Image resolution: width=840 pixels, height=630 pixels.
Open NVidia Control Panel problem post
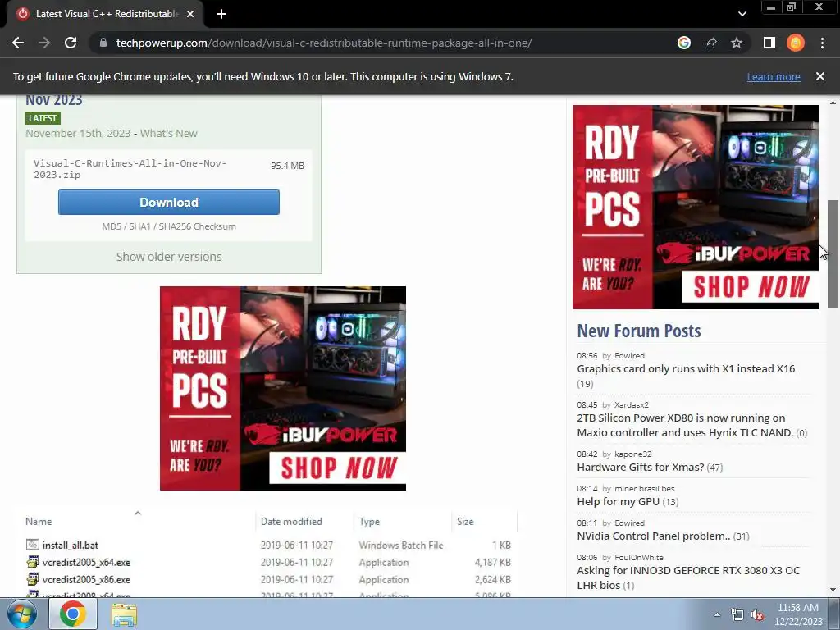coord(654,536)
